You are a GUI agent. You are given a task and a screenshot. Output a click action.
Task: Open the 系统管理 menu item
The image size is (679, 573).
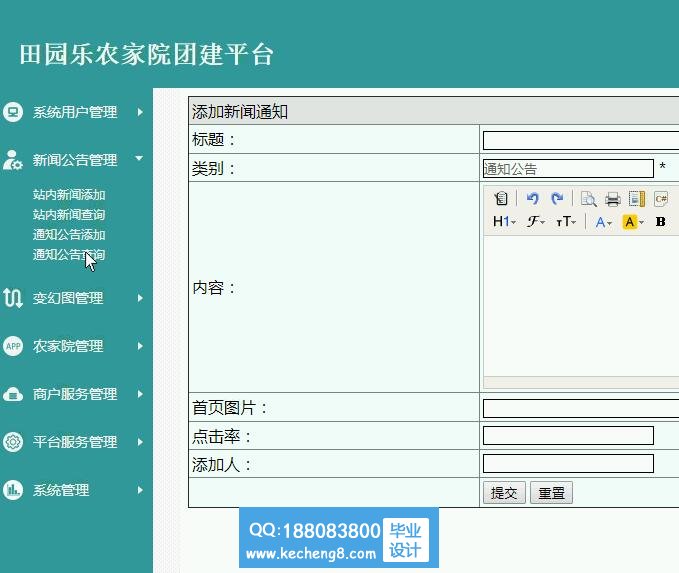(x=61, y=490)
